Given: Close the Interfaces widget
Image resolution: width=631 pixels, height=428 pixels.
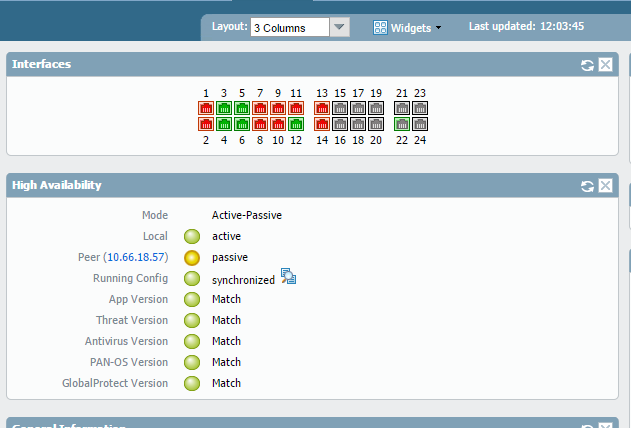Looking at the screenshot, I should tap(606, 64).
